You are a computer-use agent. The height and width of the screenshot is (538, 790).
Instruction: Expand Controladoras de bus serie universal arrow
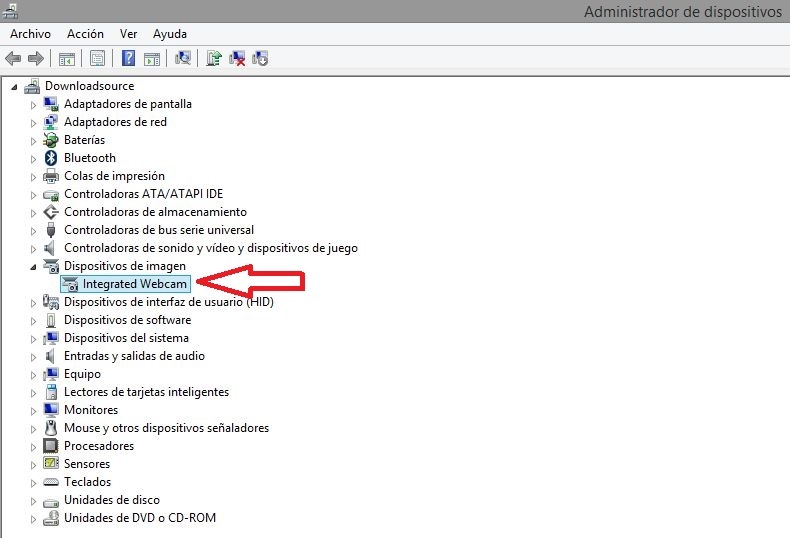tap(33, 231)
